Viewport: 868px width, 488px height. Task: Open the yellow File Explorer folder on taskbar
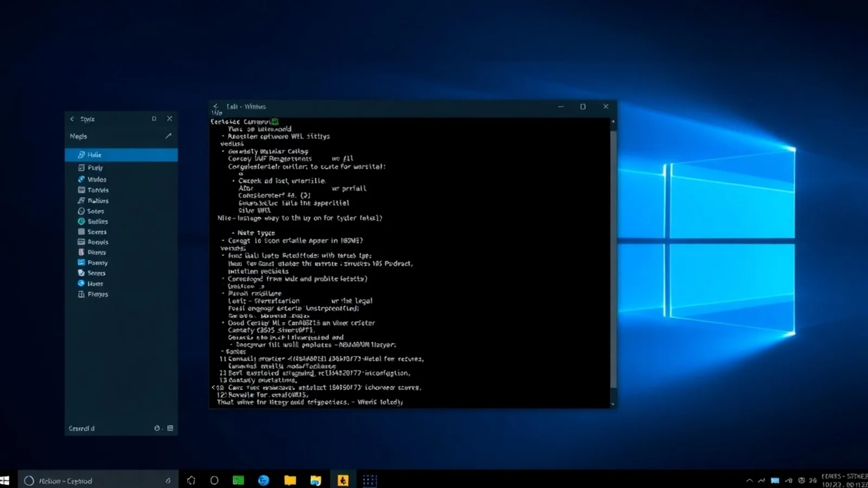290,480
